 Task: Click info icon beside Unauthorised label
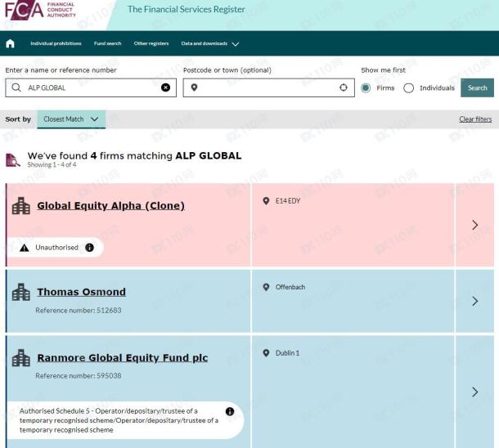click(89, 247)
